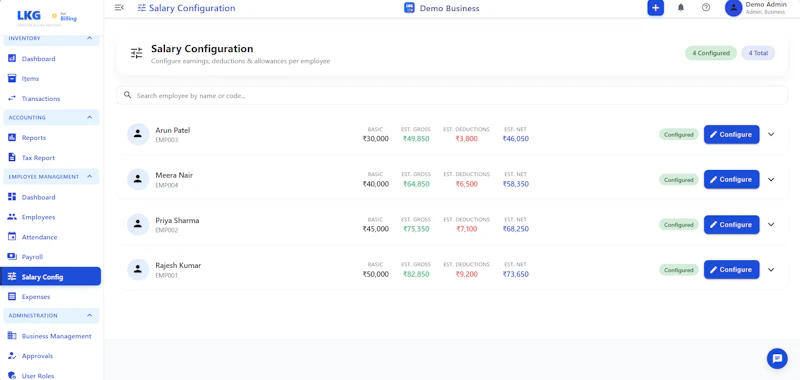Click Meera Nair's avatar icon
The width and height of the screenshot is (800, 380).
pyautogui.click(x=138, y=179)
